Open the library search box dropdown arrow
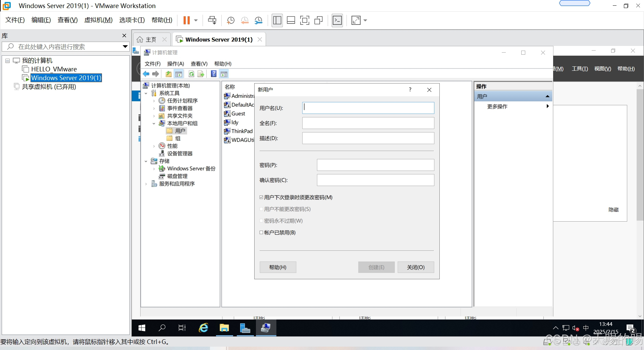Viewport: 644px width, 350px height. coord(125,47)
